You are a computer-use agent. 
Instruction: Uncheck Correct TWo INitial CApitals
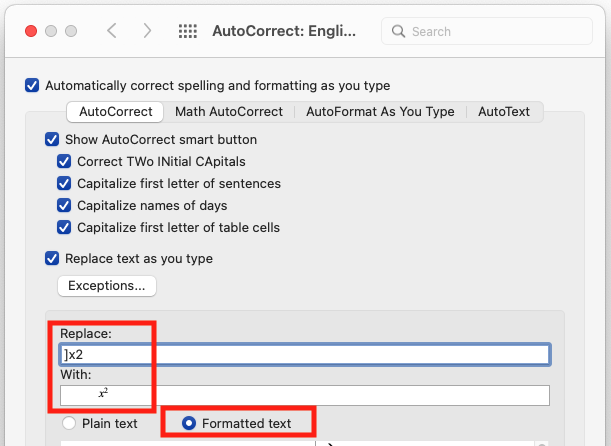pos(64,161)
